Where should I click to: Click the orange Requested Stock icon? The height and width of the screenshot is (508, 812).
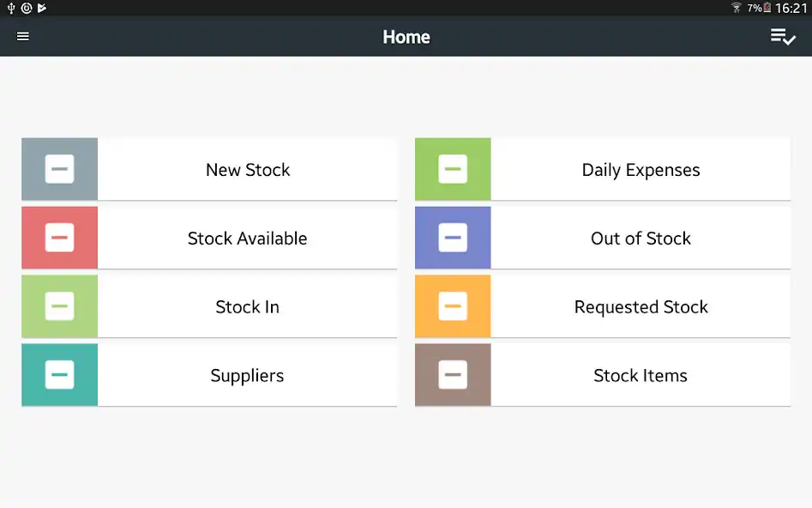(x=453, y=306)
